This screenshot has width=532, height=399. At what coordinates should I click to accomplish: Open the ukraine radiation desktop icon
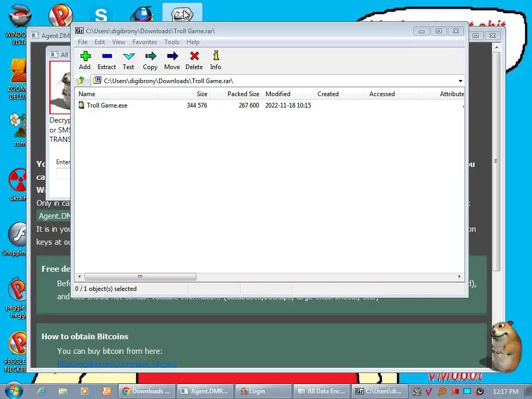(17, 185)
